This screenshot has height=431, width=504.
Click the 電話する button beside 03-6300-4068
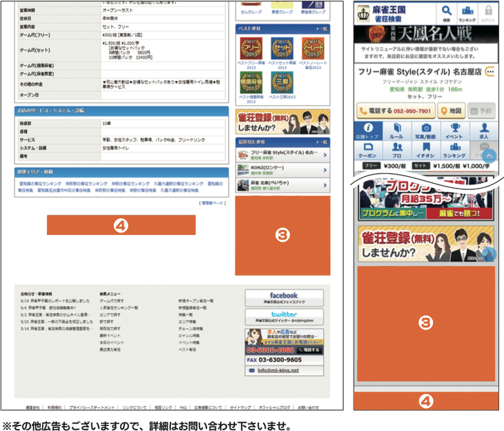click(x=309, y=350)
